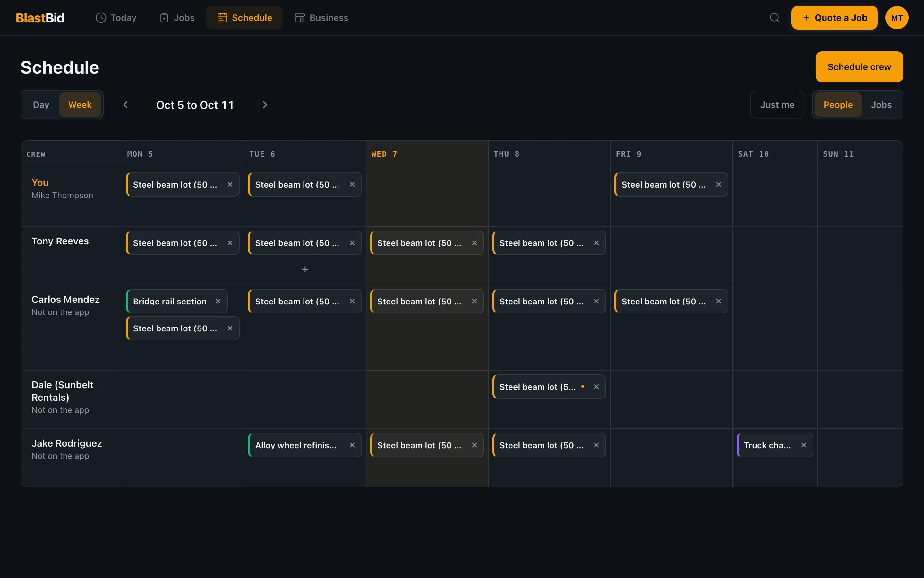Screen dimensions: 924x578
Task: Remove Mike Thompson's Monday Steel beam lot
Action: pyautogui.click(x=230, y=184)
